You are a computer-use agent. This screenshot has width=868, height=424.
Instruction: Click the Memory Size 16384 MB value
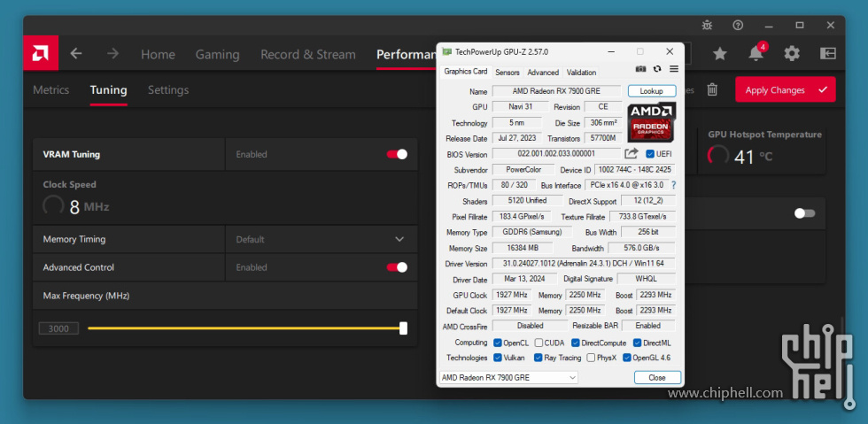coord(523,249)
